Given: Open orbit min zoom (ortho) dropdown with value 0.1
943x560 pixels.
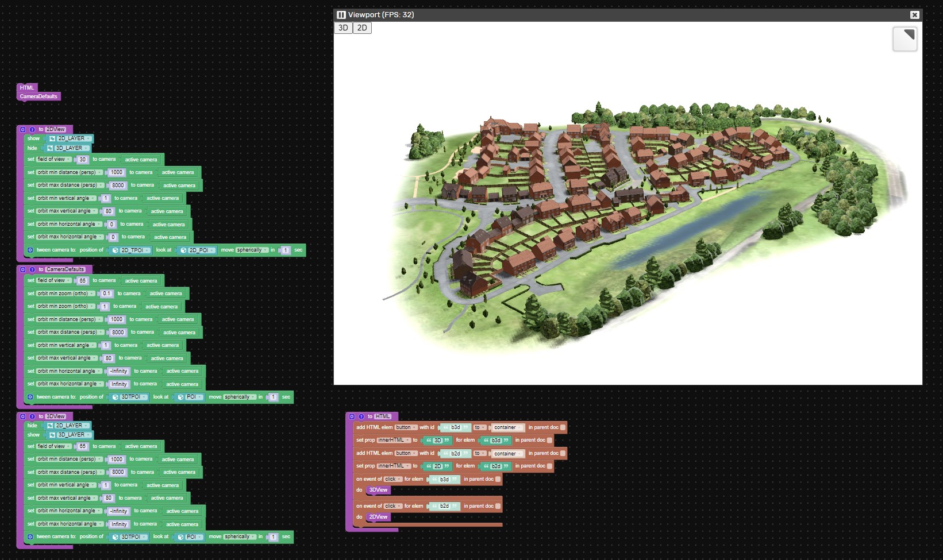Looking at the screenshot, I should click(66, 293).
